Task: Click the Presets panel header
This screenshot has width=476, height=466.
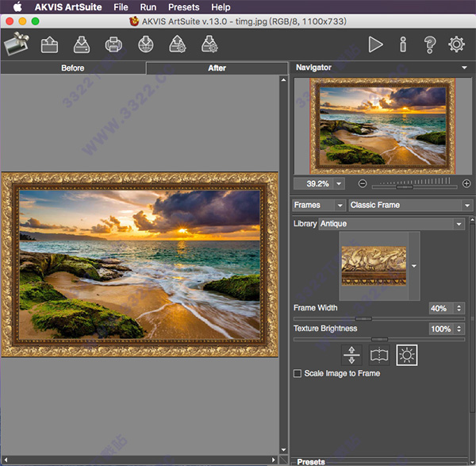Action: tap(311, 462)
